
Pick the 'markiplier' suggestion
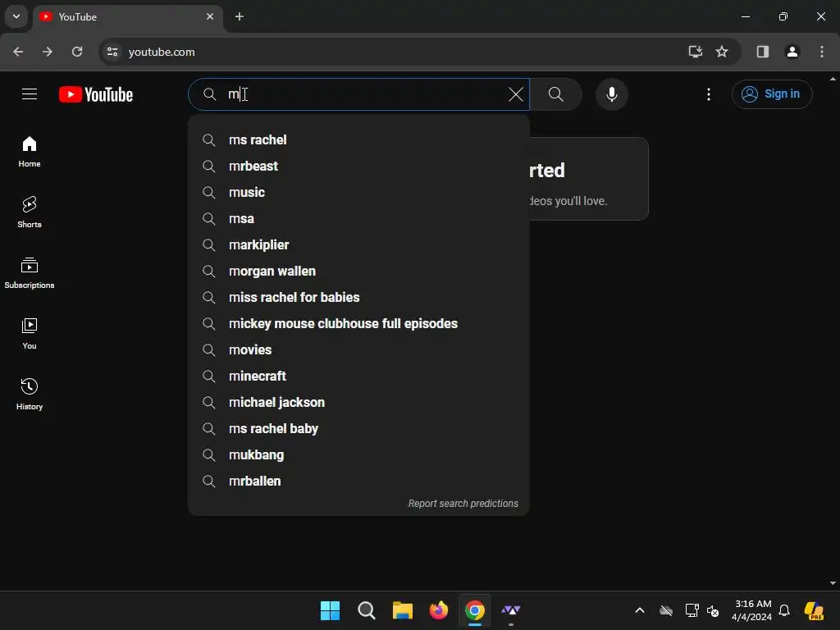click(x=358, y=244)
